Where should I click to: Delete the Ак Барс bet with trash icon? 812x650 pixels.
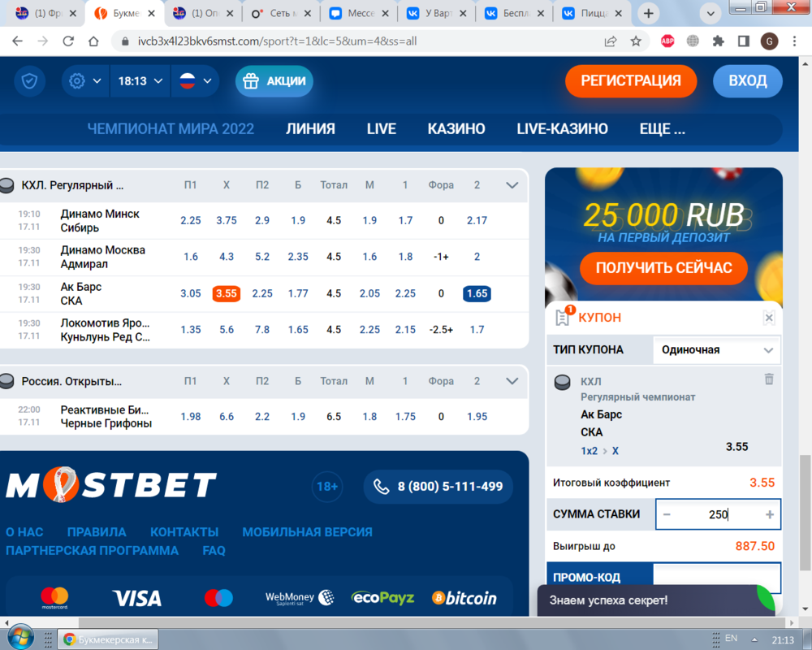point(769,379)
